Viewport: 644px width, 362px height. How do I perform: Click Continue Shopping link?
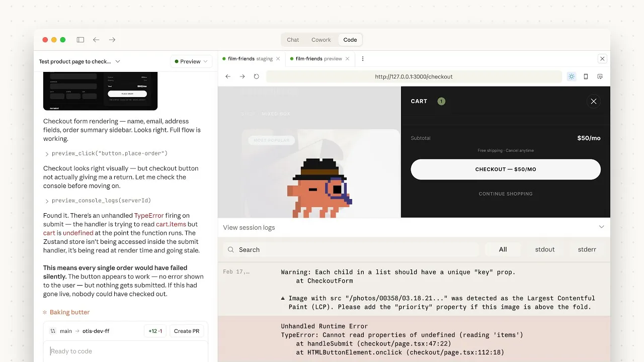point(506,194)
